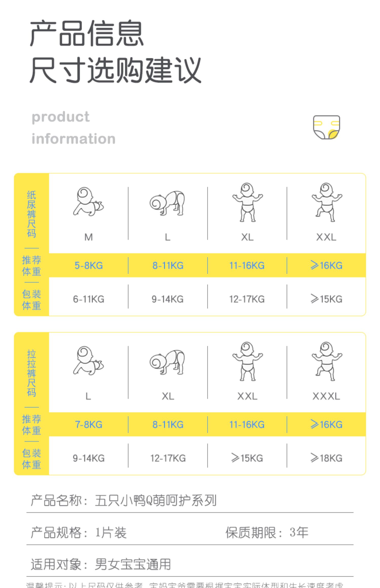The height and width of the screenshot is (588, 380).
Task: Select the 7-8KG recommended weight cell
Action: click(89, 425)
